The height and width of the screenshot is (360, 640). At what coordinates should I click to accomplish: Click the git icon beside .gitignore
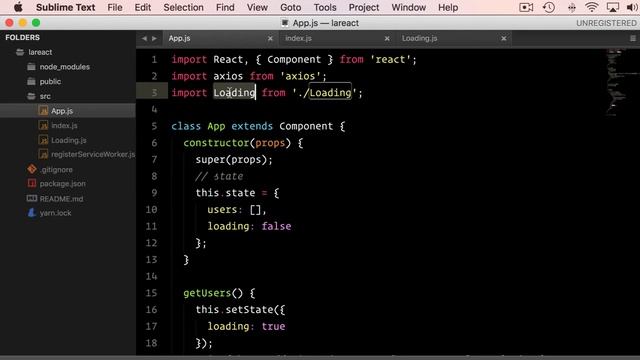tap(32, 169)
